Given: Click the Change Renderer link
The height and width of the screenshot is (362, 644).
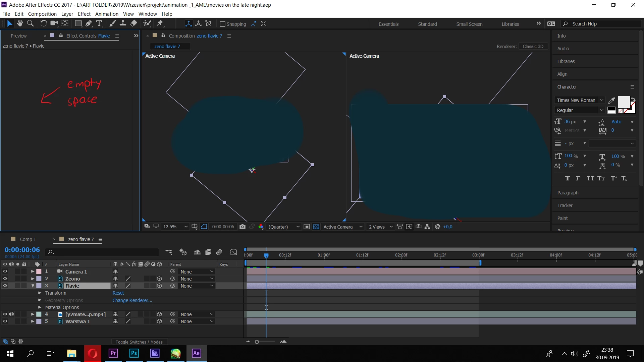Looking at the screenshot, I should [x=132, y=300].
